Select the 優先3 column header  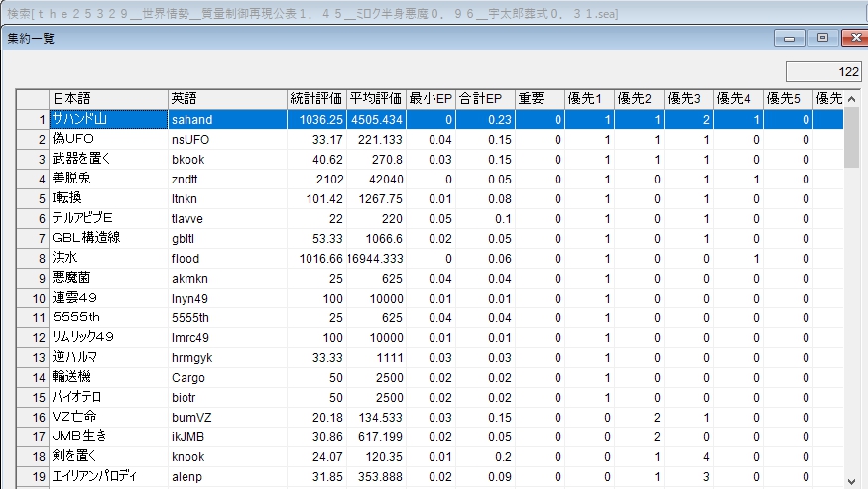(x=688, y=99)
